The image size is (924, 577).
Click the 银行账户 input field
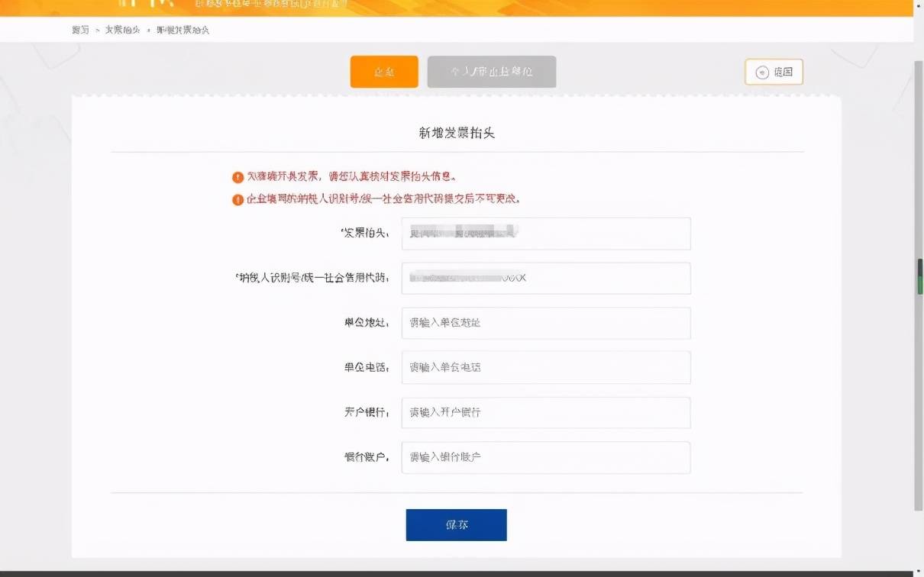(546, 457)
